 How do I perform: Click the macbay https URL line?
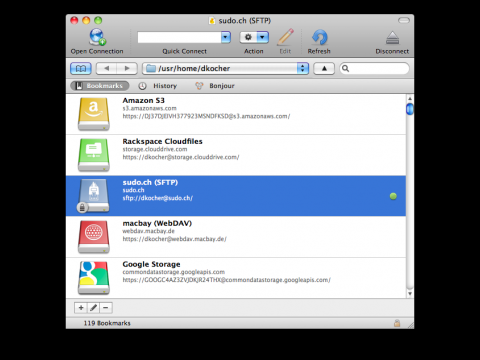[x=174, y=239]
